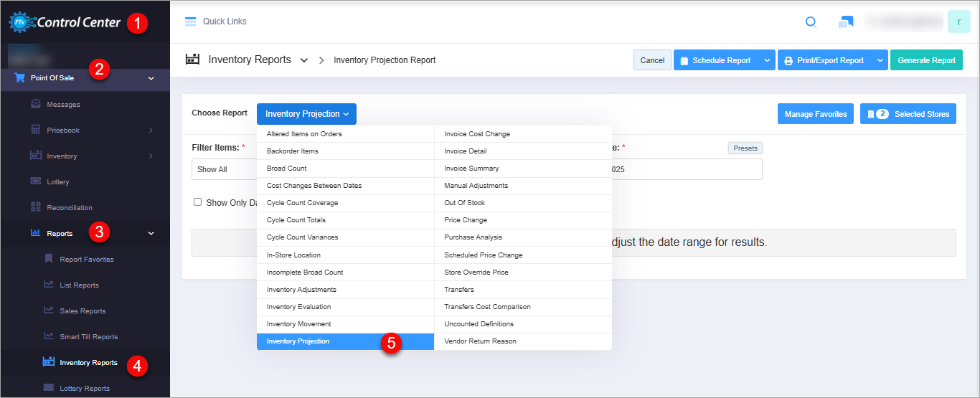The image size is (980, 398).
Task: Toggle the Show Only checkbox
Action: pyautogui.click(x=197, y=202)
